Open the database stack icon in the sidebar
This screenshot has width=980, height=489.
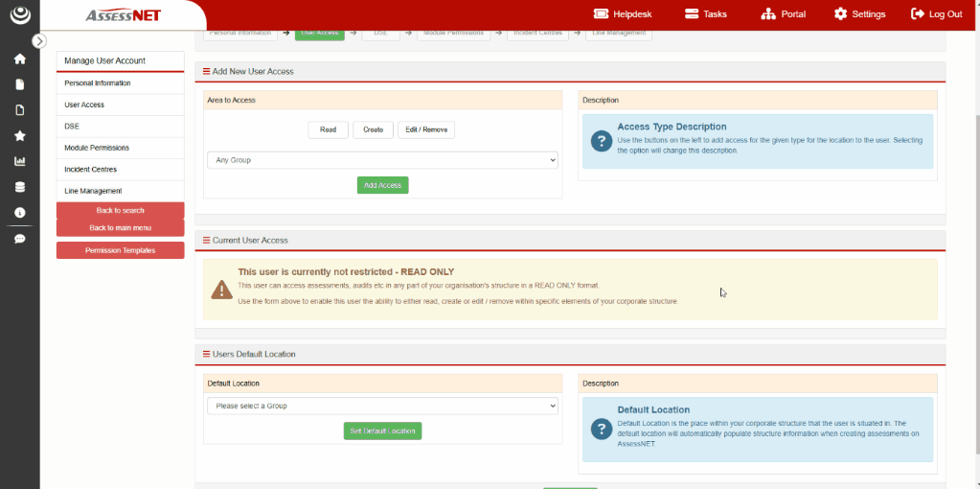click(x=20, y=187)
